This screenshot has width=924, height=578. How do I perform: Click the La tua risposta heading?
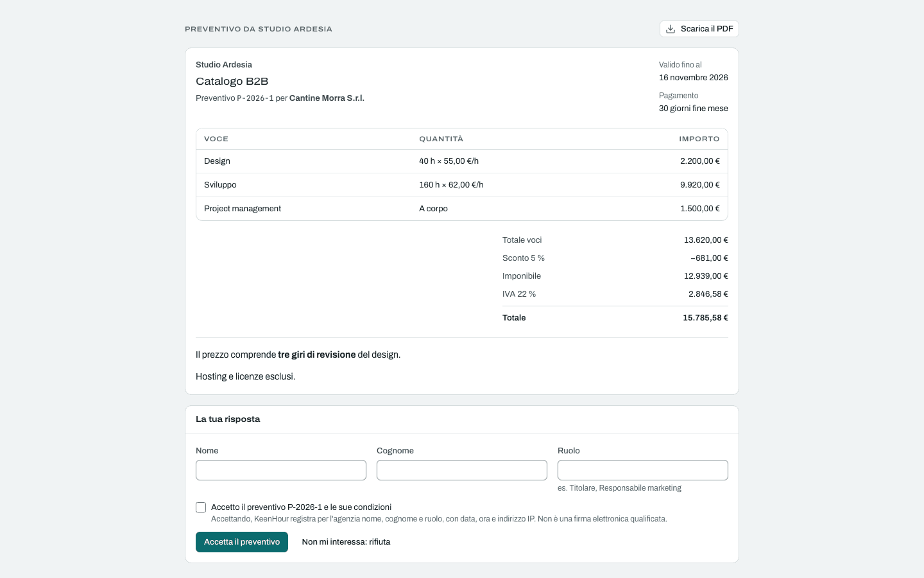pos(228,419)
